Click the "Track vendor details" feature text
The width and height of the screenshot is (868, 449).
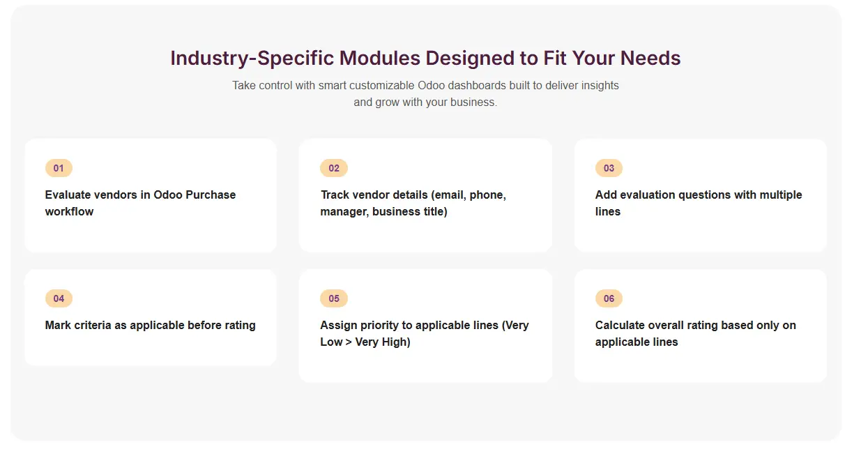(413, 203)
